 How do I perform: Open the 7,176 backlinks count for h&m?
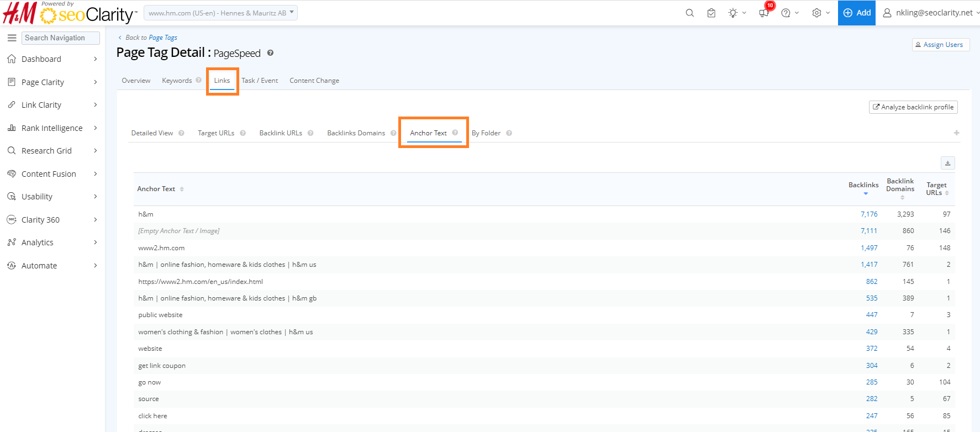tap(868, 214)
